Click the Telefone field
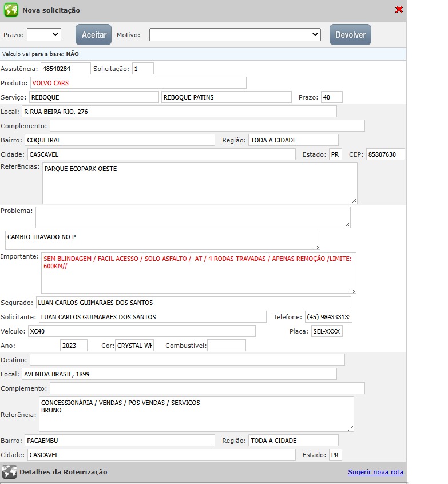448x484 pixels. click(x=328, y=317)
